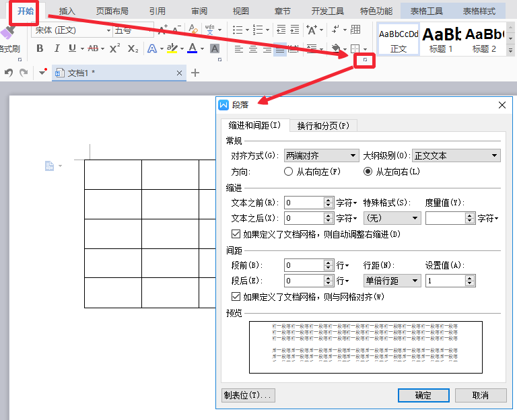Click the Format Painter brush icon
Viewport: 517px width, 420px height.
(8, 33)
